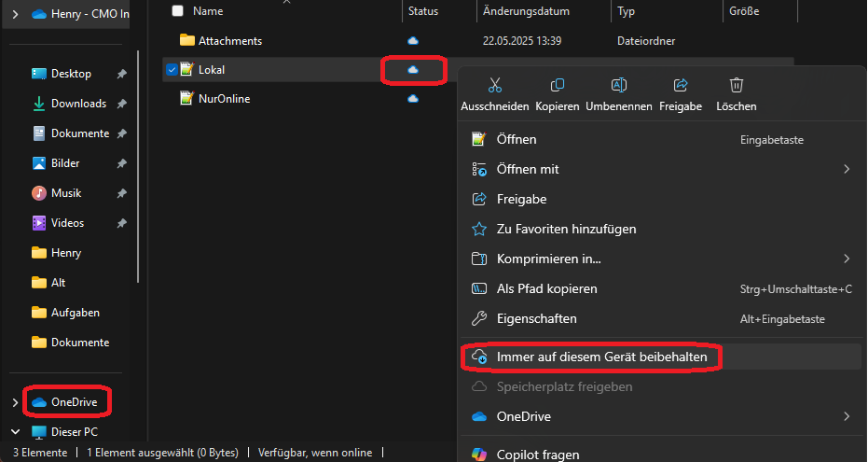Viewport: 868px width, 462px height.
Task: Choose Öffnen from the context menu
Action: click(661, 139)
